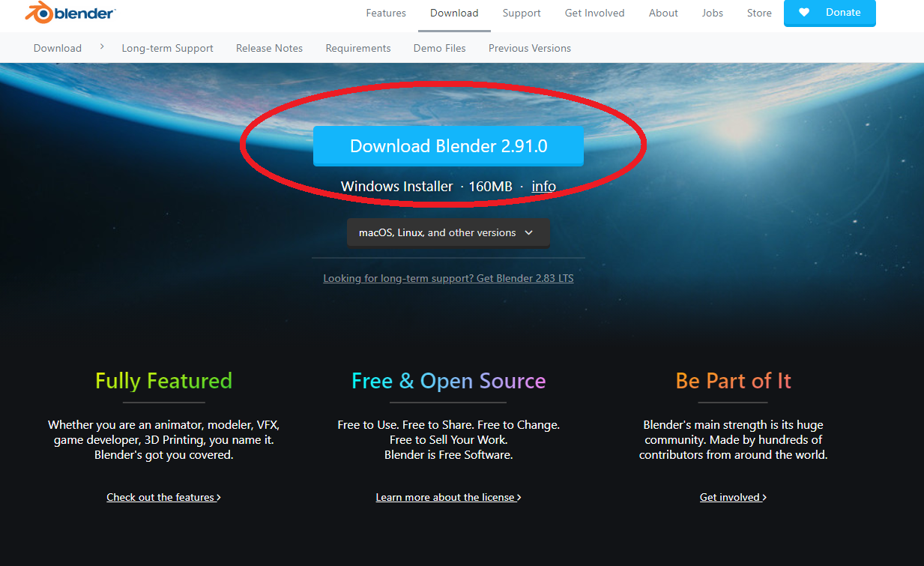Click the Blender logo
This screenshot has width=924, height=566.
pyautogui.click(x=70, y=13)
